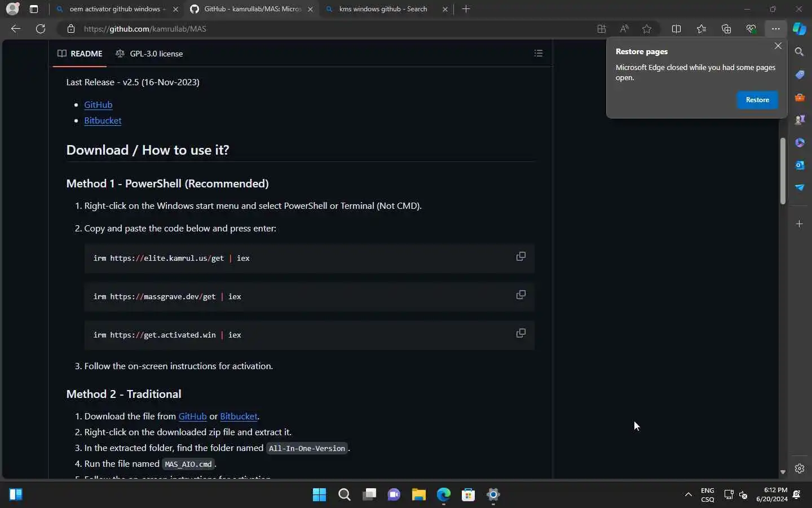Click the page vertical scrollbar thumb
812x508 pixels.
pos(783,170)
